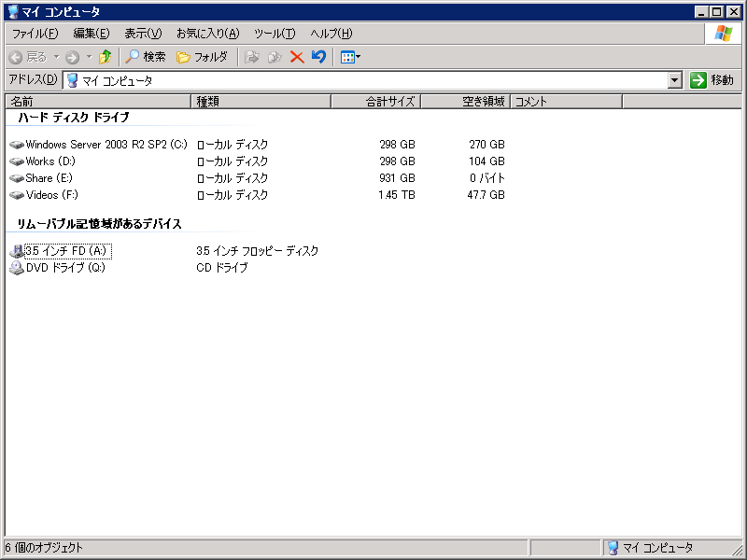747x560 pixels.
Task: Click the Search (検索) toolbar button
Action: 146,57
